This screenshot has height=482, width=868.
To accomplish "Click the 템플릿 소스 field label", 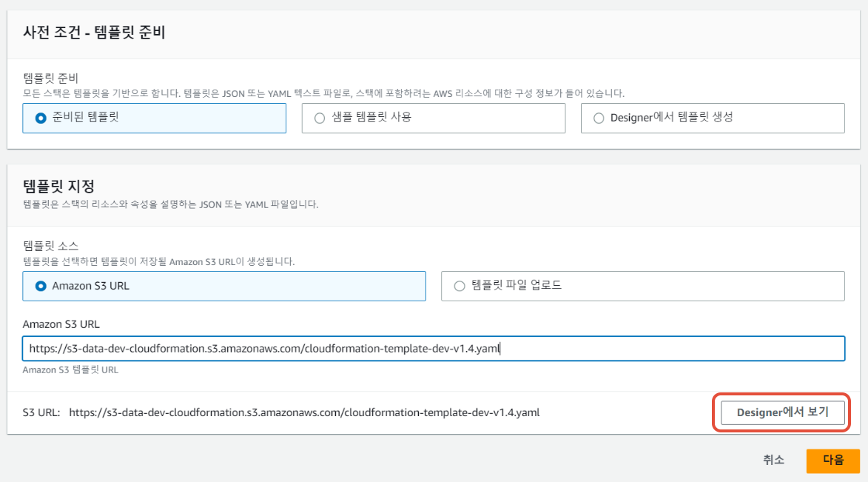I will coord(50,246).
